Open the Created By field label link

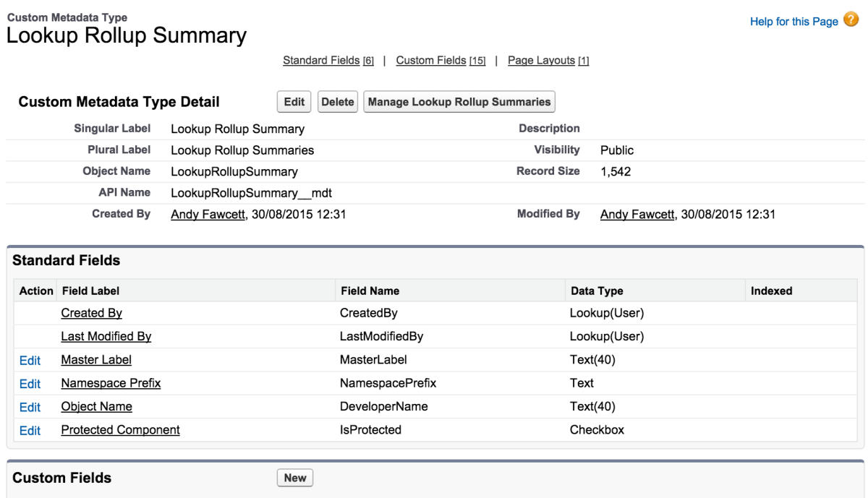point(91,313)
